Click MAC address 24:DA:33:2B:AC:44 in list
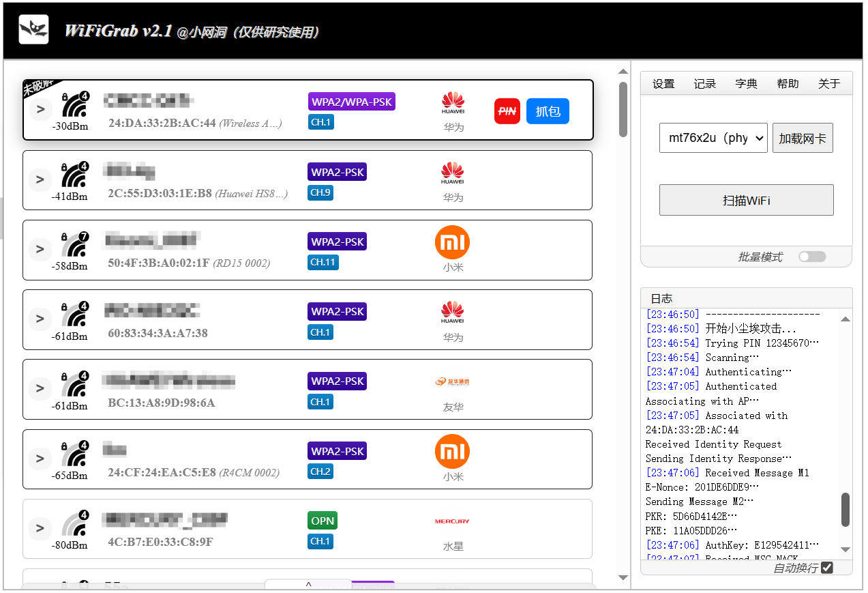Screen dimensions: 868x593 (x=162, y=124)
